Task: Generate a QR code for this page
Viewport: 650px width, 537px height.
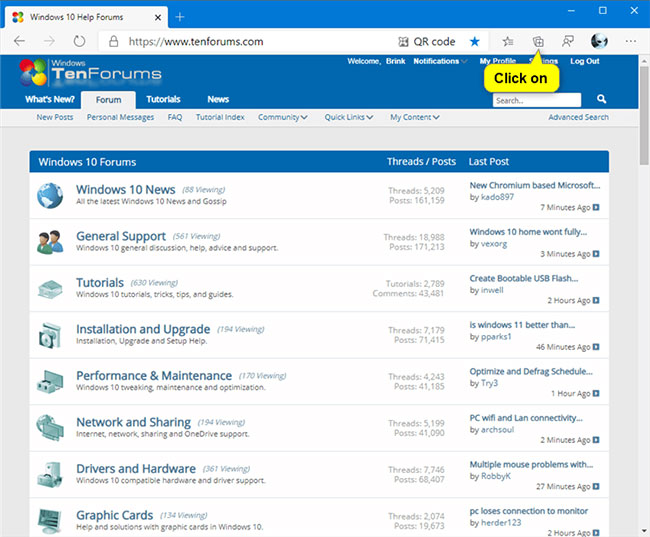Action: point(427,41)
